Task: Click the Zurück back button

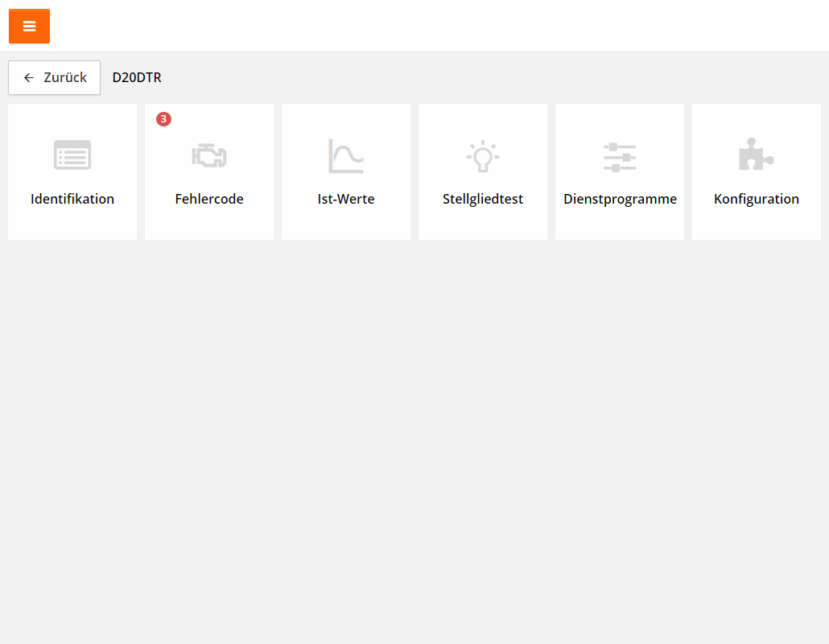Action: click(x=54, y=78)
